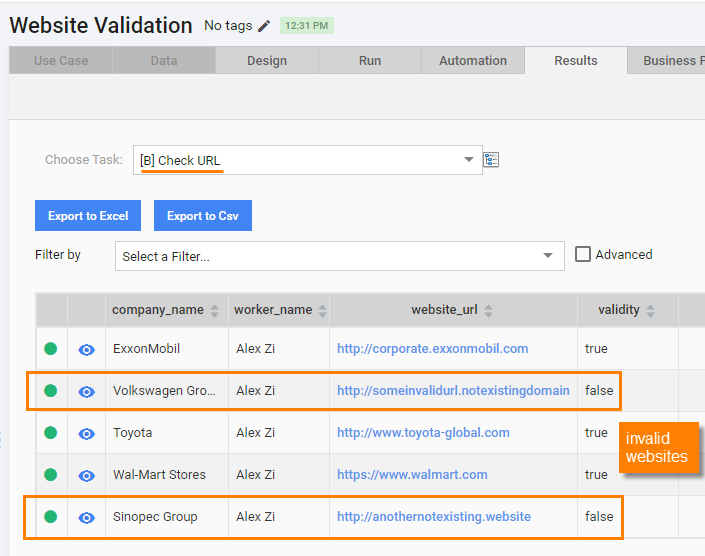Switch to the Automation tab

(x=473, y=60)
